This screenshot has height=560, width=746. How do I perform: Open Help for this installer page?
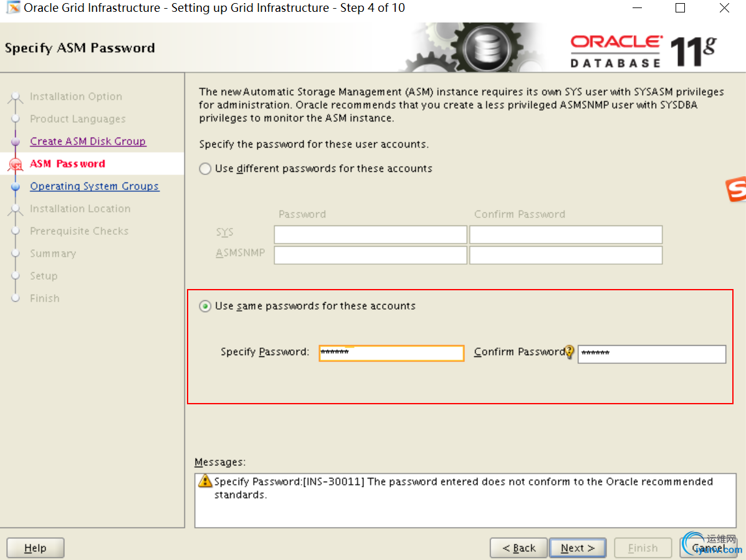35,548
